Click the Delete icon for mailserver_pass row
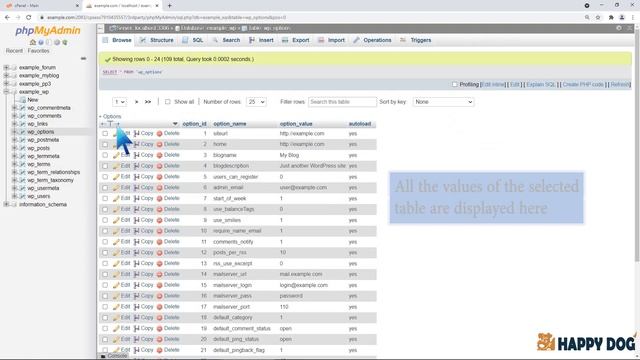The height and width of the screenshot is (360, 640). pos(160,296)
